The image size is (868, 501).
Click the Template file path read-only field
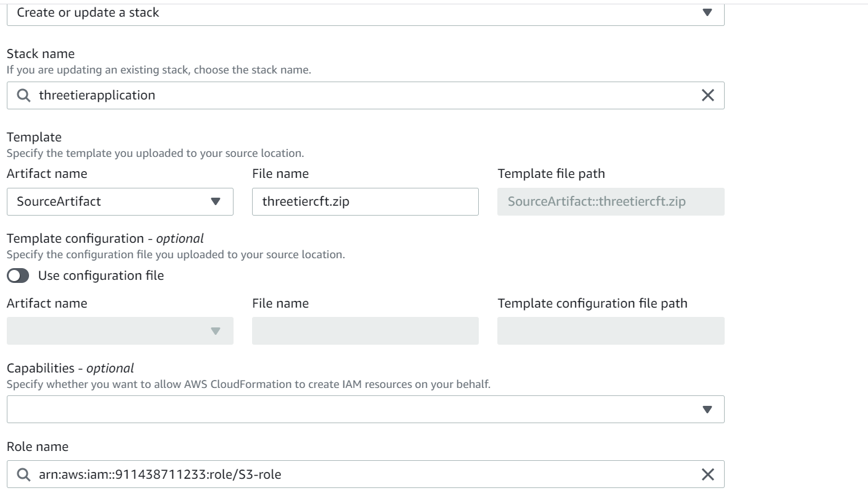610,201
